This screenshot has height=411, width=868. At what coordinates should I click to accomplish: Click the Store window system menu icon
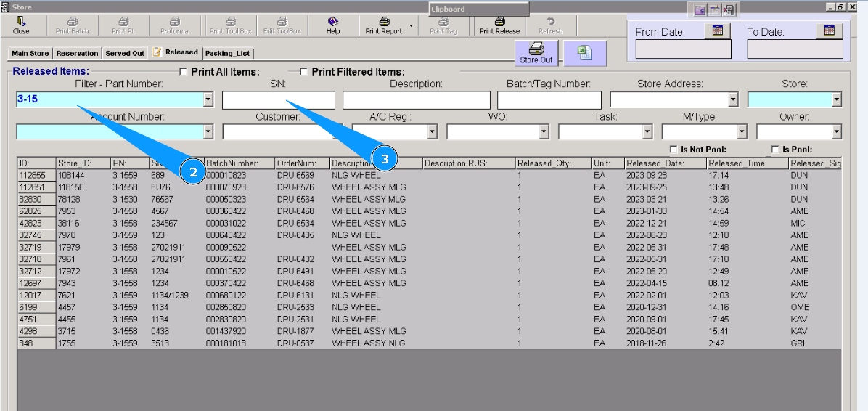click(x=4, y=7)
